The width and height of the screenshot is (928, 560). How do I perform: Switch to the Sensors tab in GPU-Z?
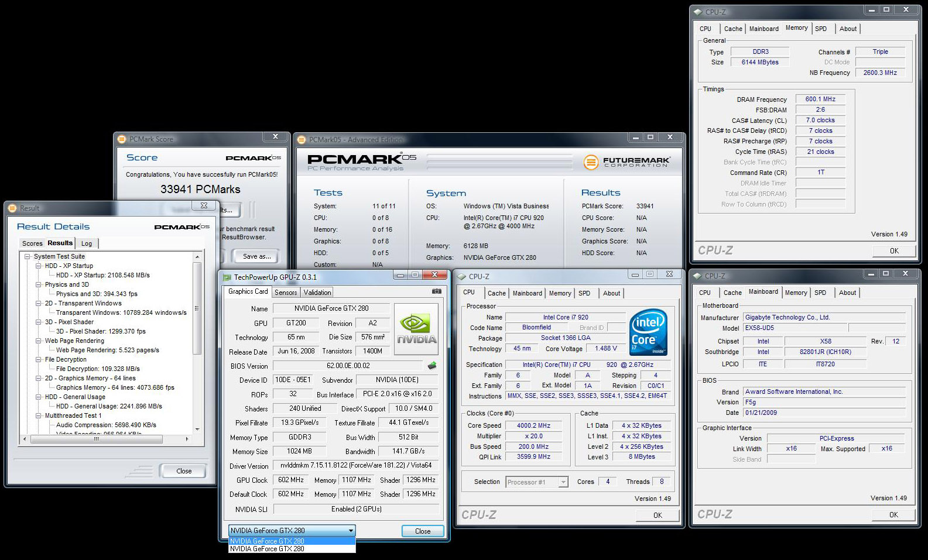[286, 293]
